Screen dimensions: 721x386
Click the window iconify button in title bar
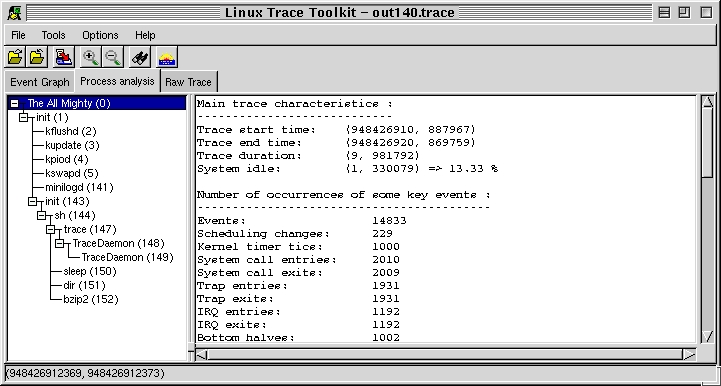point(664,12)
